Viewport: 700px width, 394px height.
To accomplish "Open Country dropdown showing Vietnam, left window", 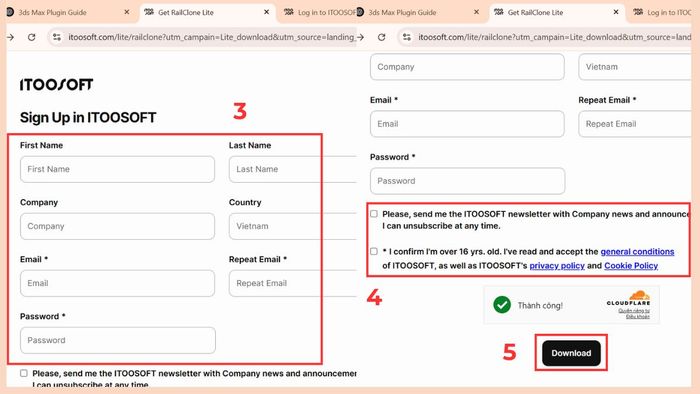I will coord(292,226).
